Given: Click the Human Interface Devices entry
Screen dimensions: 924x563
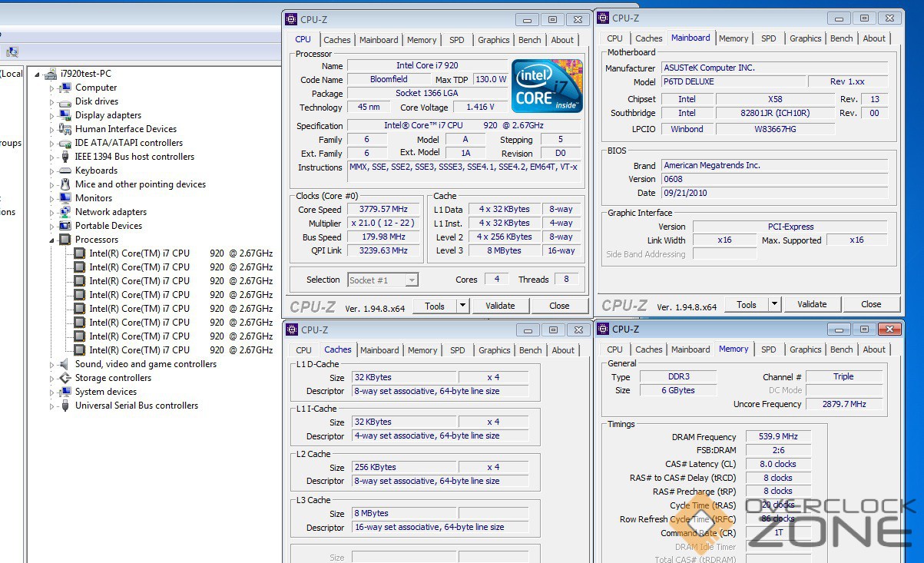Looking at the screenshot, I should point(125,129).
